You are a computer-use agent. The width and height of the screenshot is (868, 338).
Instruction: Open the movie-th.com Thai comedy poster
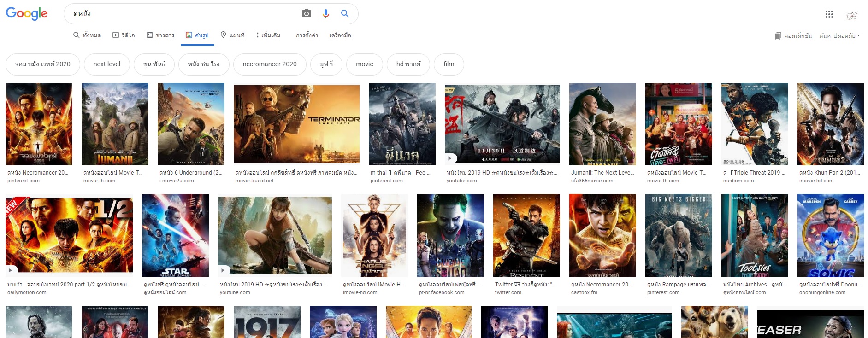[679, 124]
